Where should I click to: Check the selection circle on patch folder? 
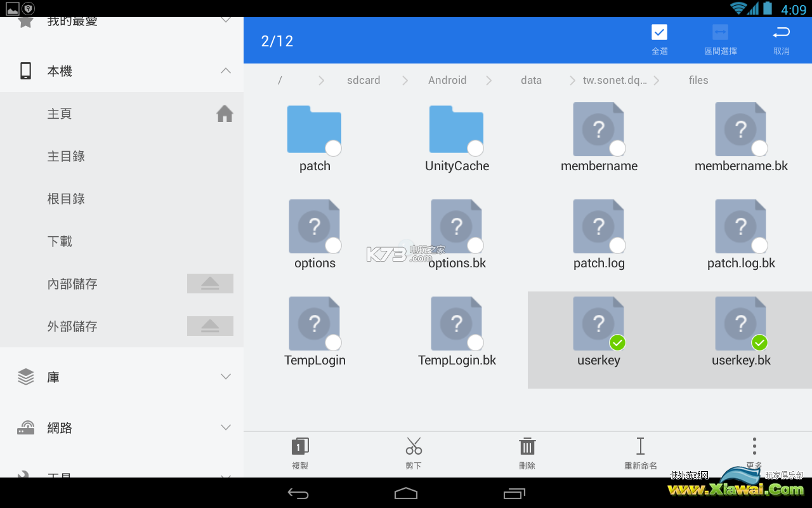333,149
